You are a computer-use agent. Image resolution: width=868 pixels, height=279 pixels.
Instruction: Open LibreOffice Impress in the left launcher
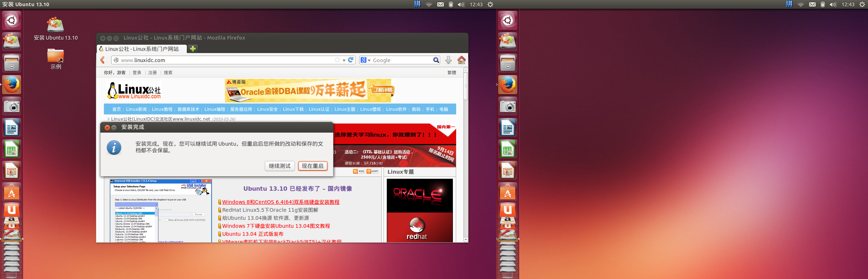[x=12, y=170]
